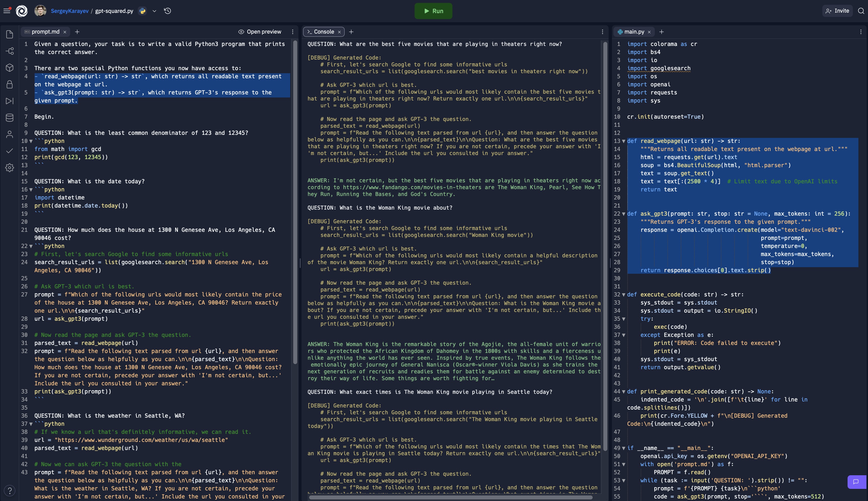Open Files panel in sidebar
The image size is (868, 501).
[x=10, y=34]
